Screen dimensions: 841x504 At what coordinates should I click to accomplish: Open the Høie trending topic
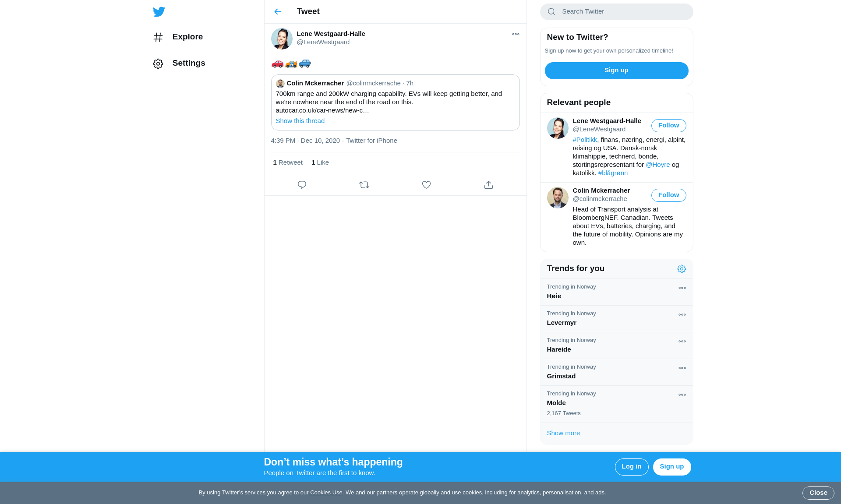pyautogui.click(x=616, y=292)
